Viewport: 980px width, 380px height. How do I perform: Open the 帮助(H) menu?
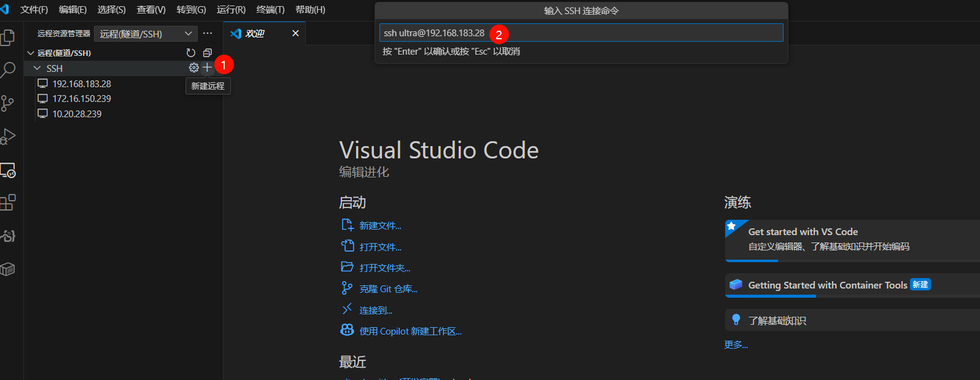click(x=310, y=10)
